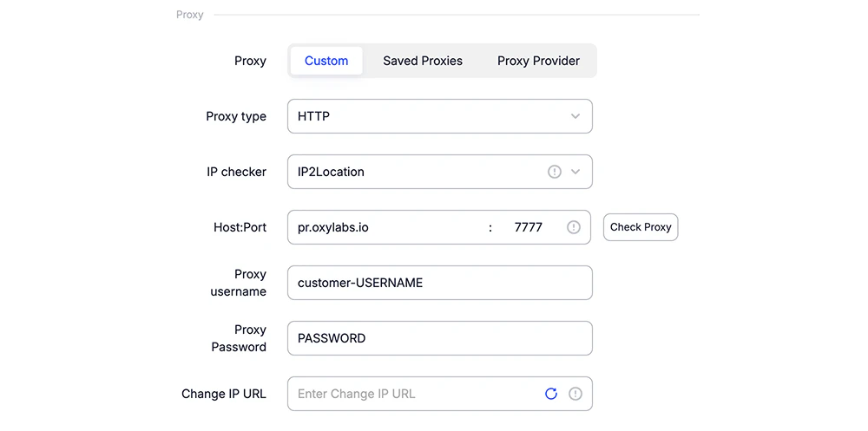Click the Host:Port label
868x431 pixels.
point(240,227)
